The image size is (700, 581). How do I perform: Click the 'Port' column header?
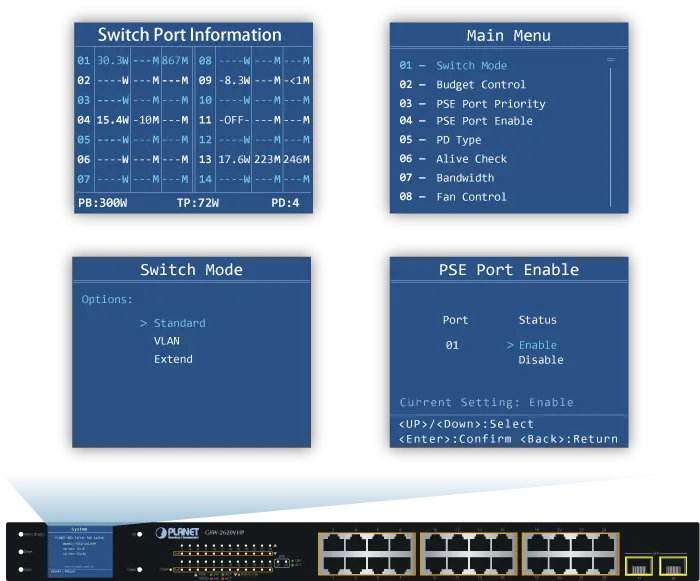point(455,320)
